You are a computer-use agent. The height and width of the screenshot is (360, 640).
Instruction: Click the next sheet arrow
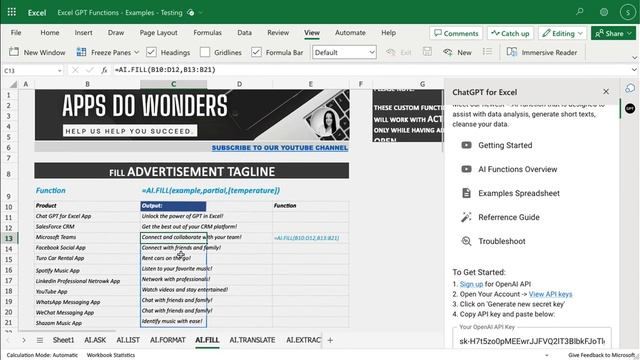[x=24, y=340]
